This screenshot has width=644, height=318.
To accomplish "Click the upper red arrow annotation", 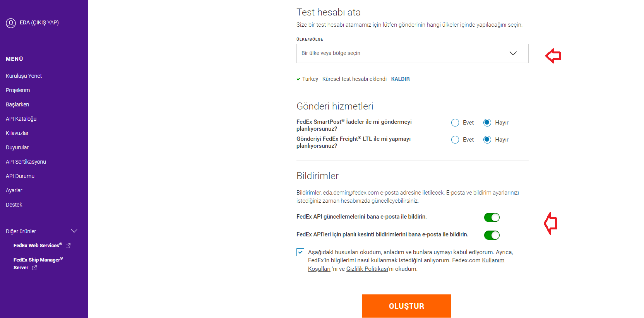I will tap(553, 56).
